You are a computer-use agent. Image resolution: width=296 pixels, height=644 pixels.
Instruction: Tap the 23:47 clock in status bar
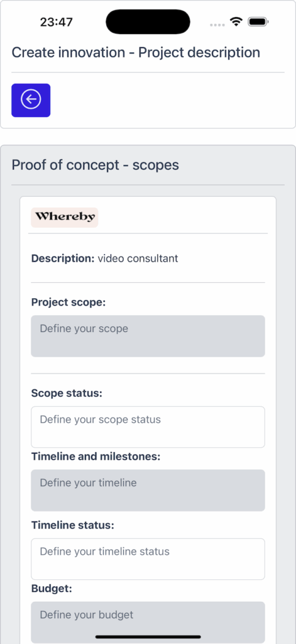56,22
